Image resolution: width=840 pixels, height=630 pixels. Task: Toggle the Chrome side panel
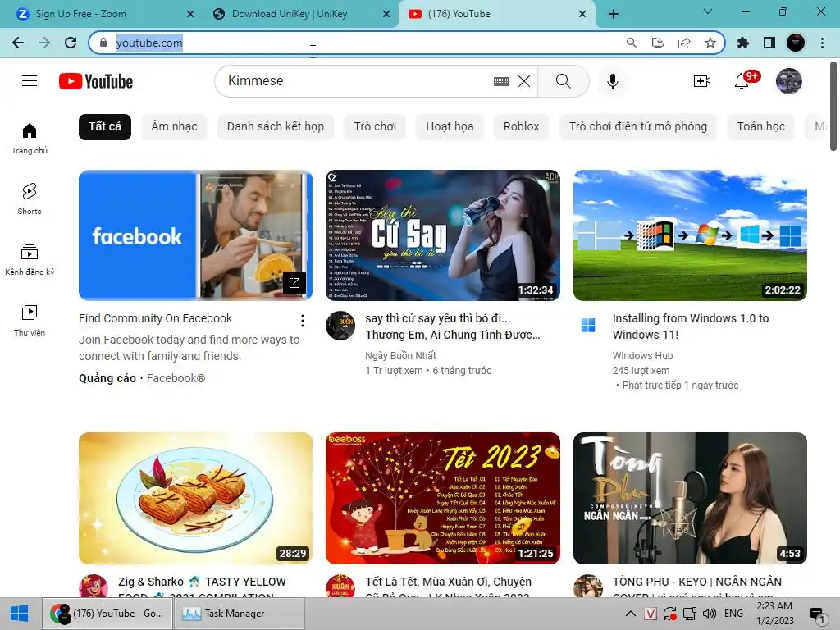pos(769,43)
